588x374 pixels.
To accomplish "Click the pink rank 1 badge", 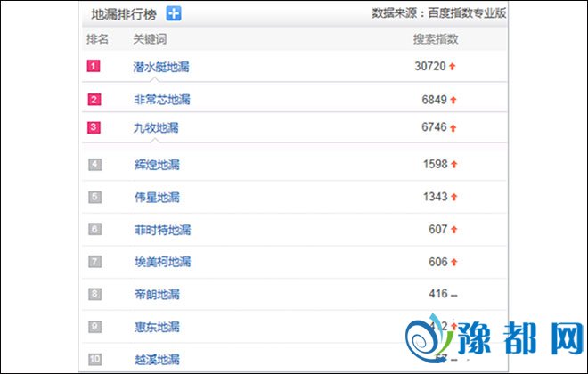I will [x=94, y=66].
